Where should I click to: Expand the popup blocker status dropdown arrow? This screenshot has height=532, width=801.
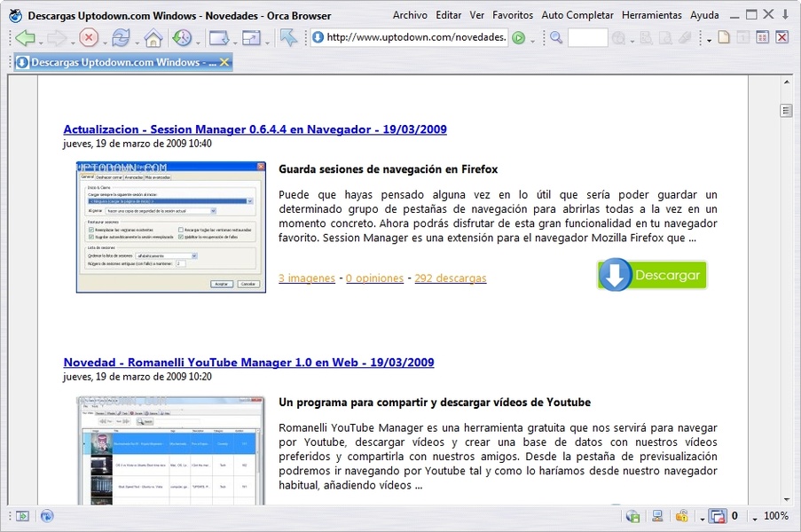click(x=703, y=520)
